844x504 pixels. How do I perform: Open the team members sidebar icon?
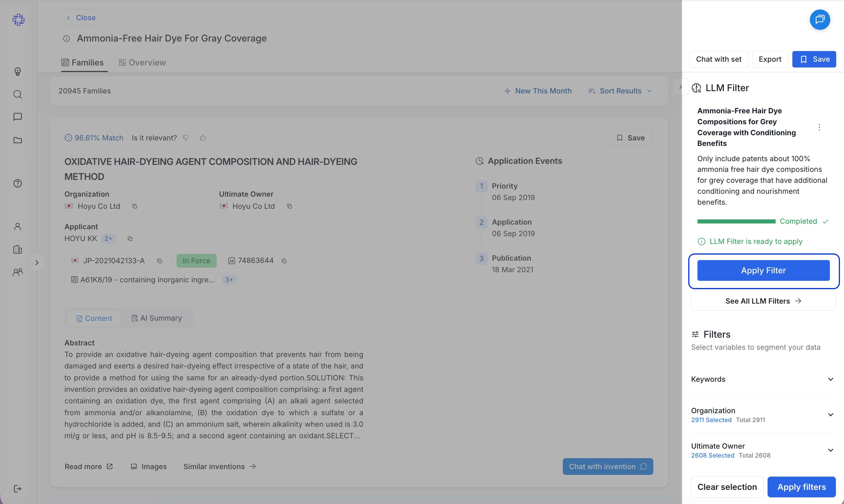pos(18,272)
